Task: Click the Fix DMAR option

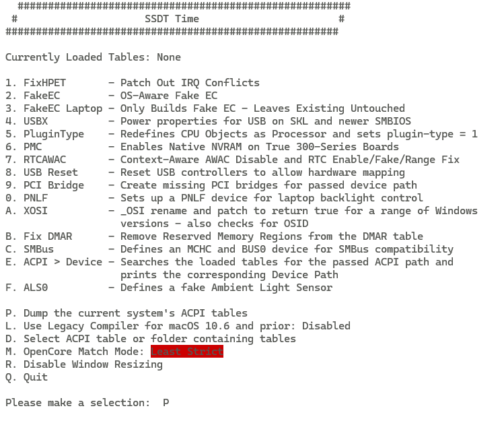Action: tap(214, 236)
